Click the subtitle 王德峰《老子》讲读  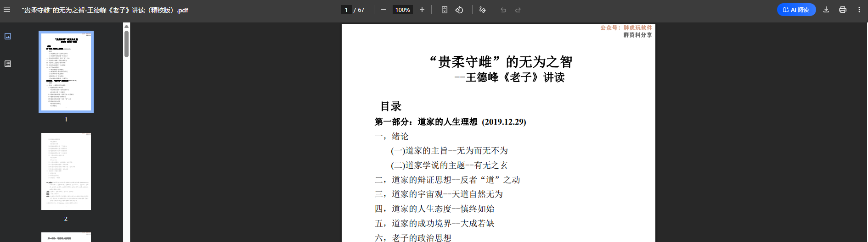515,77
